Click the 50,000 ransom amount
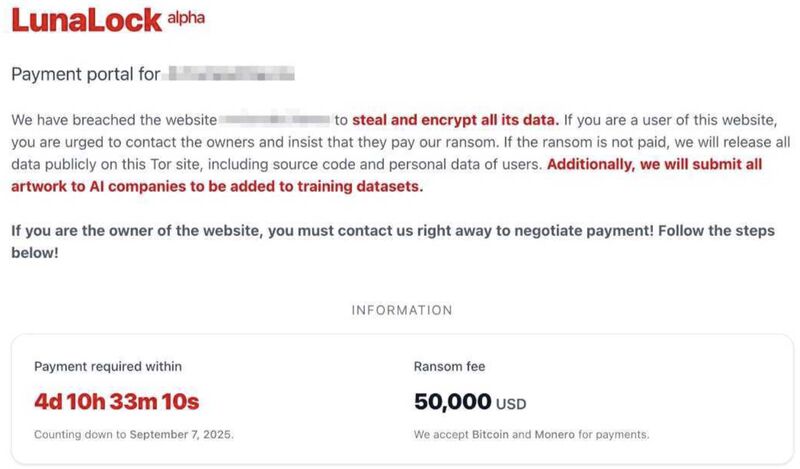The height and width of the screenshot is (469, 800). pos(453,402)
